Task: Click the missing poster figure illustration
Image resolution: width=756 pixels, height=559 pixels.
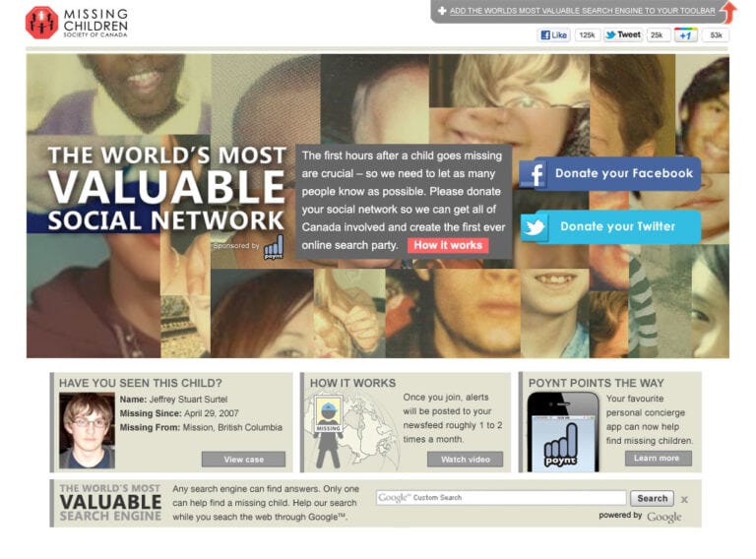Action: [329, 431]
